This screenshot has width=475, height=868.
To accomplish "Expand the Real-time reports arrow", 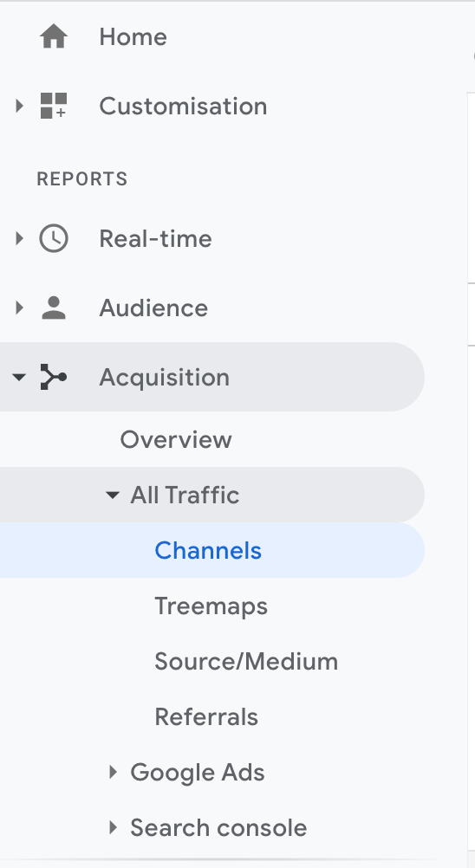I will 19,238.
